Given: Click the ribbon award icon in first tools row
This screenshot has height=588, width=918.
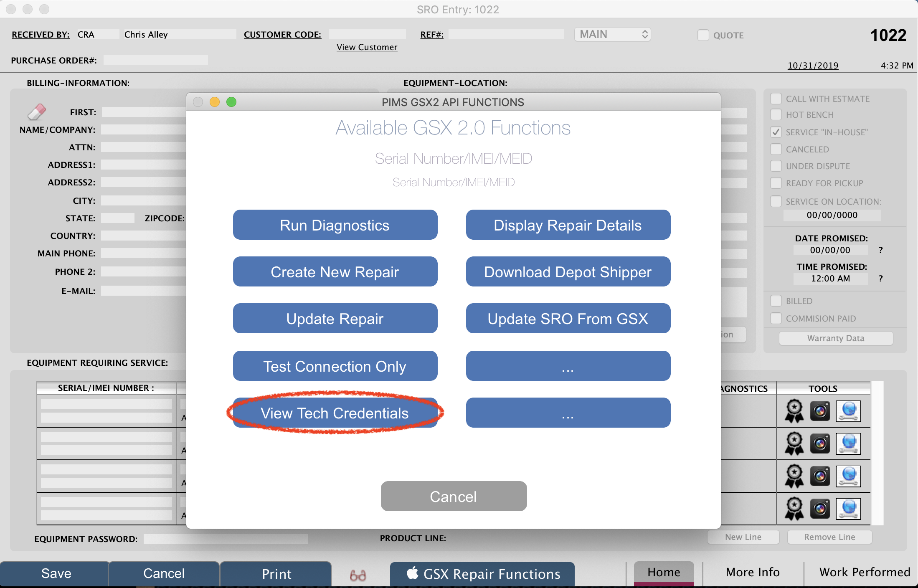Looking at the screenshot, I should (794, 411).
